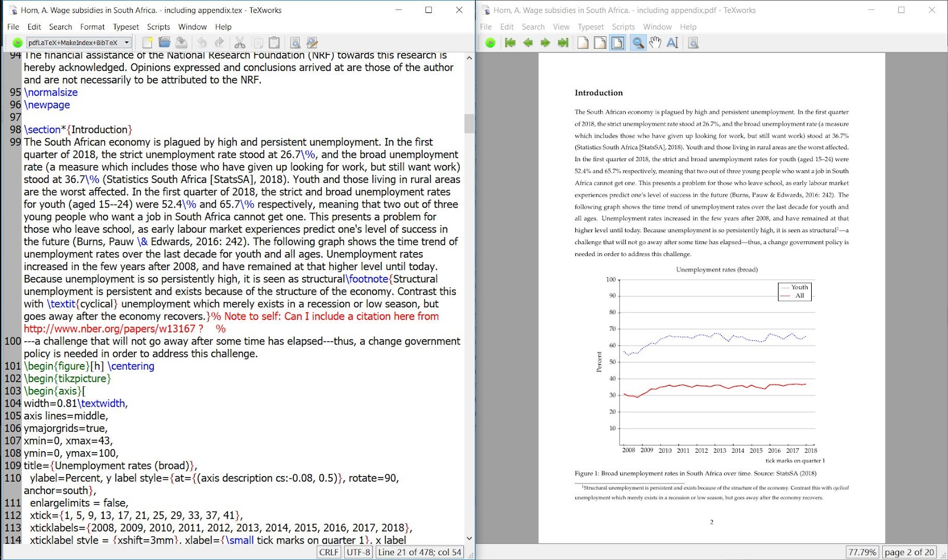Open the Search menu in the PDF window

[x=533, y=27]
